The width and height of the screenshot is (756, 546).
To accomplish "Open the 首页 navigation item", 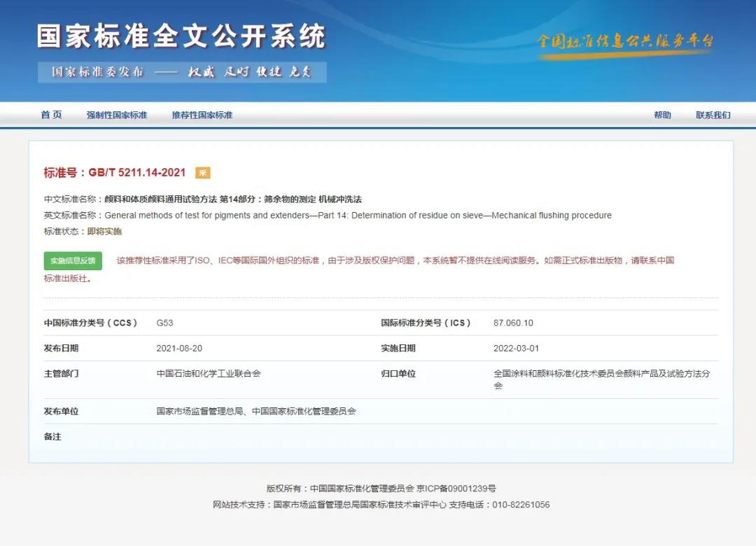I will (51, 115).
